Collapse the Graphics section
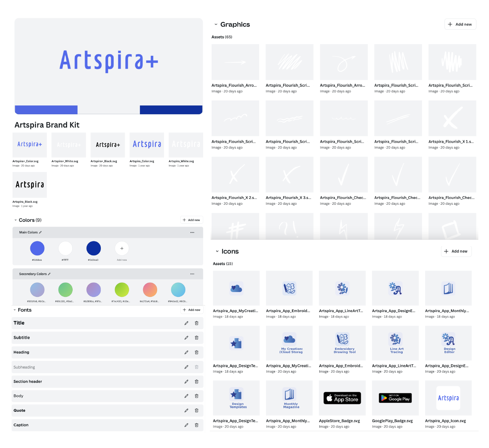Image resolution: width=489 pixels, height=448 pixels. click(x=216, y=24)
